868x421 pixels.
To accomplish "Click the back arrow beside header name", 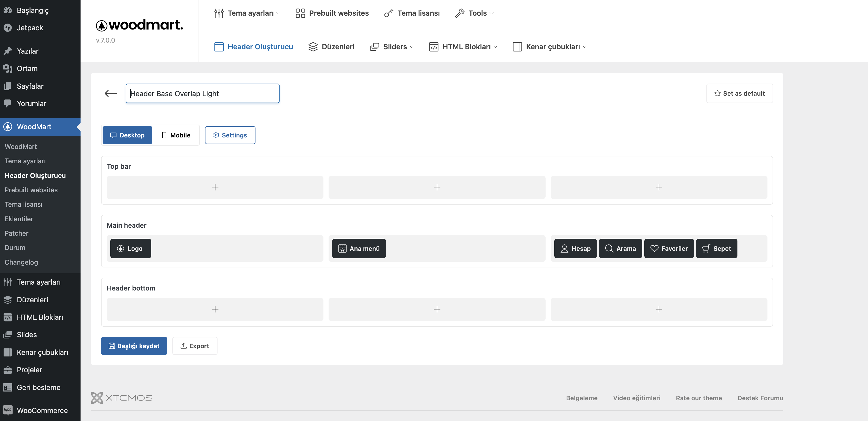I will [111, 93].
